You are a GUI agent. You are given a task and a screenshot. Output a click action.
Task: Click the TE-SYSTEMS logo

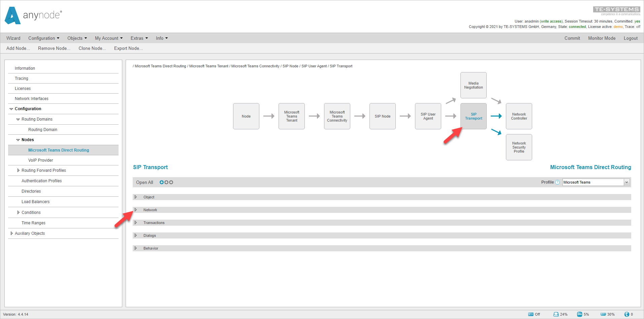(x=617, y=11)
